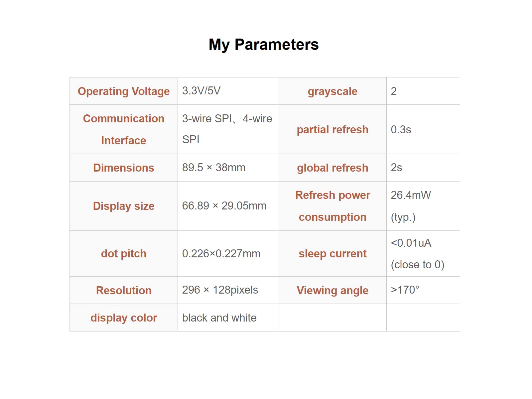The height and width of the screenshot is (399, 532).
Task: Click the 89.5 × 38mm value
Action: point(214,168)
